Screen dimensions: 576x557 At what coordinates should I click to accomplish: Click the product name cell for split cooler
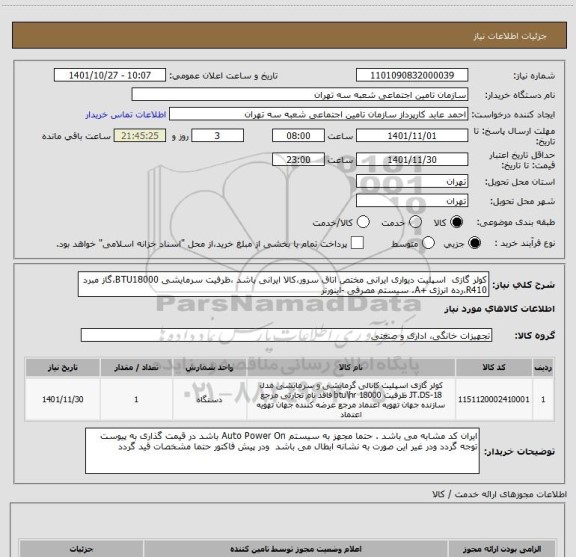click(351, 399)
